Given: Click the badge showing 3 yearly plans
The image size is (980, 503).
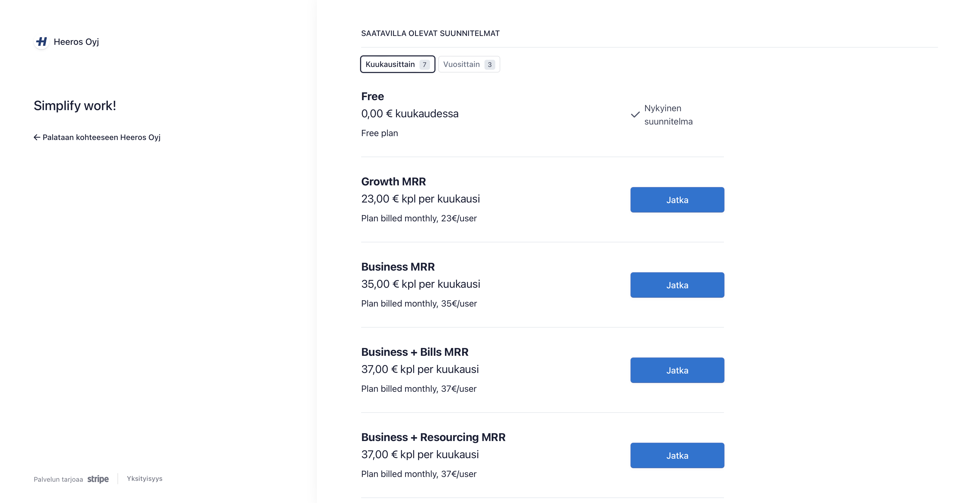Looking at the screenshot, I should point(490,65).
